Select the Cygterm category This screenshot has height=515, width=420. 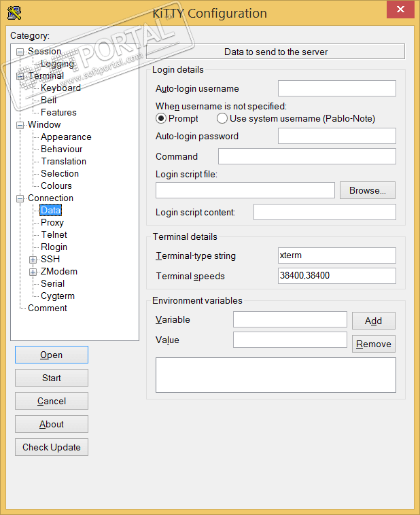(58, 296)
